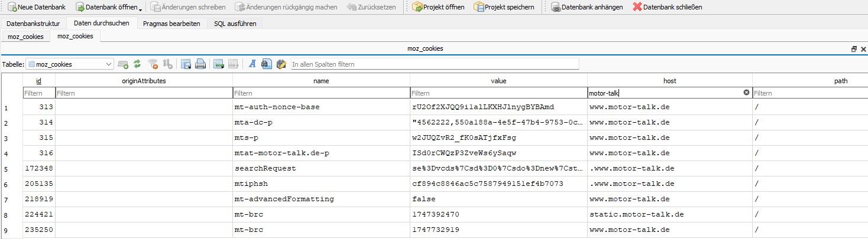Select the active moz_cookies sub-tab

point(75,37)
